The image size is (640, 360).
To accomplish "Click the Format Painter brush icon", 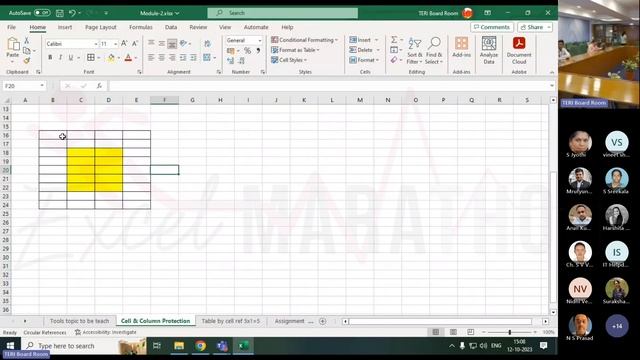I will coord(27,60).
